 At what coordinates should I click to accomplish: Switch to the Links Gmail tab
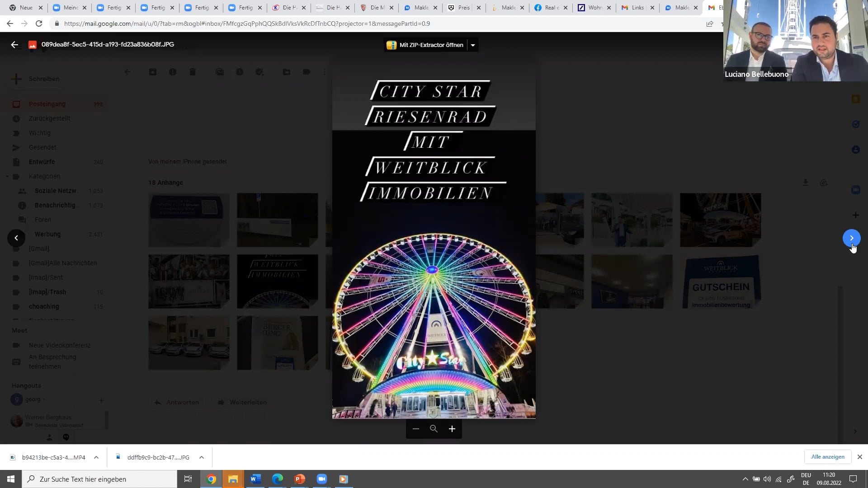pyautogui.click(x=638, y=8)
